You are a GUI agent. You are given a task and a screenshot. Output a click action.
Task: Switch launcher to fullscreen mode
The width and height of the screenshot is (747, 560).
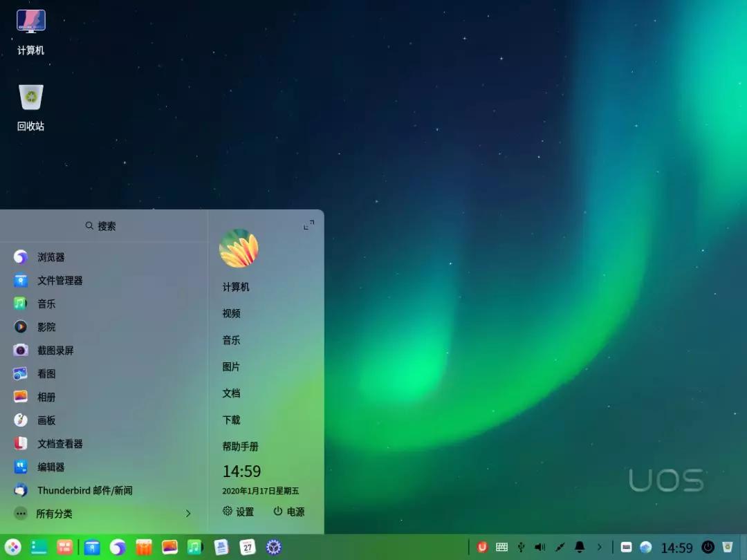click(308, 224)
